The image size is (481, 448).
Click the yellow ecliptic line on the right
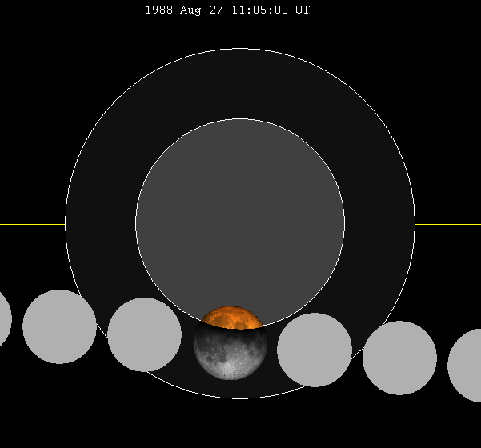coord(447,224)
